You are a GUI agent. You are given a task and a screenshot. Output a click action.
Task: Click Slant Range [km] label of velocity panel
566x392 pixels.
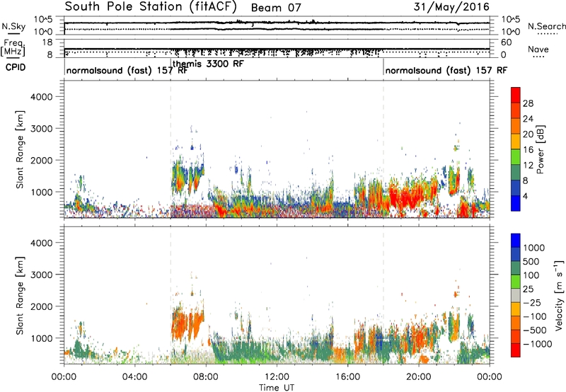pos(20,296)
